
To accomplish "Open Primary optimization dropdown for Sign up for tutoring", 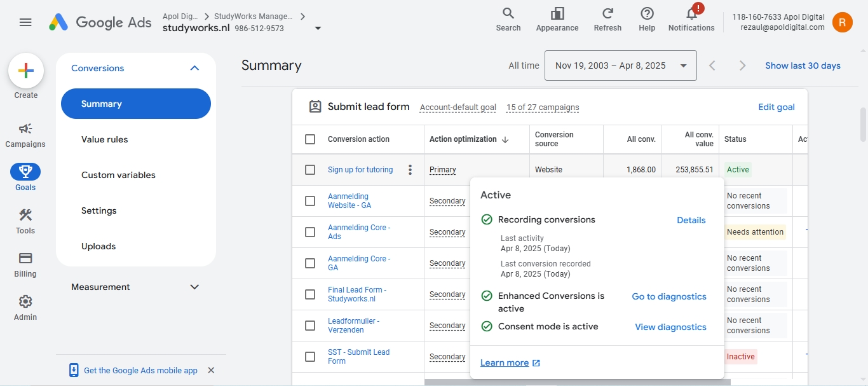I will [x=443, y=170].
